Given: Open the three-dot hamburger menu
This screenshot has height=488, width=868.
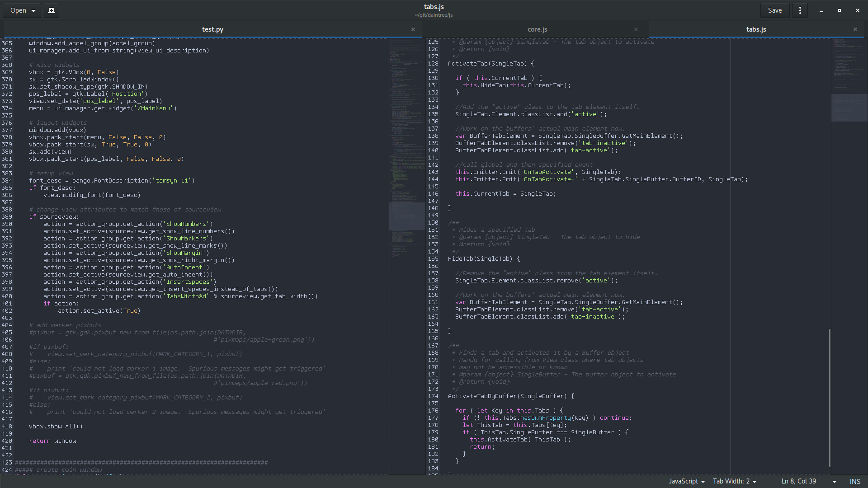Looking at the screenshot, I should (800, 10).
